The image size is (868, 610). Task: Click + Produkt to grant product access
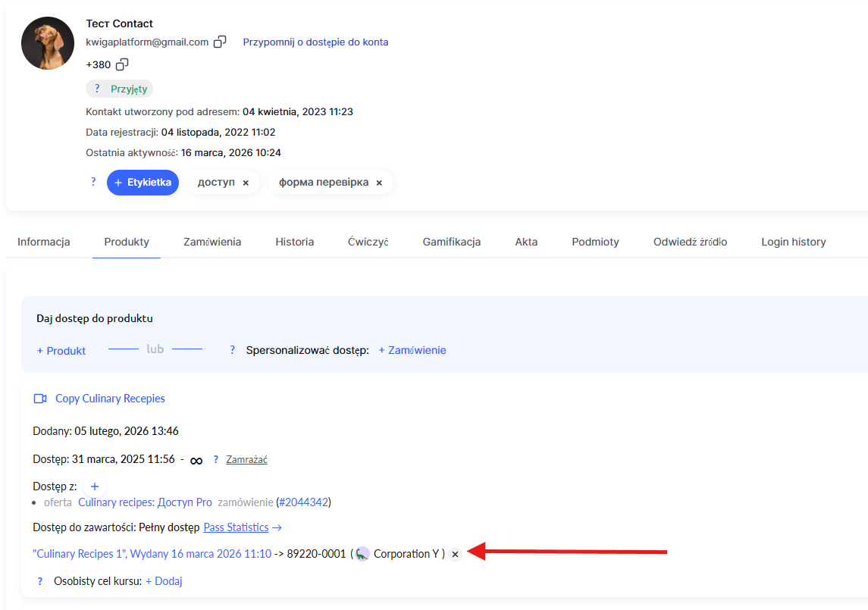(61, 351)
